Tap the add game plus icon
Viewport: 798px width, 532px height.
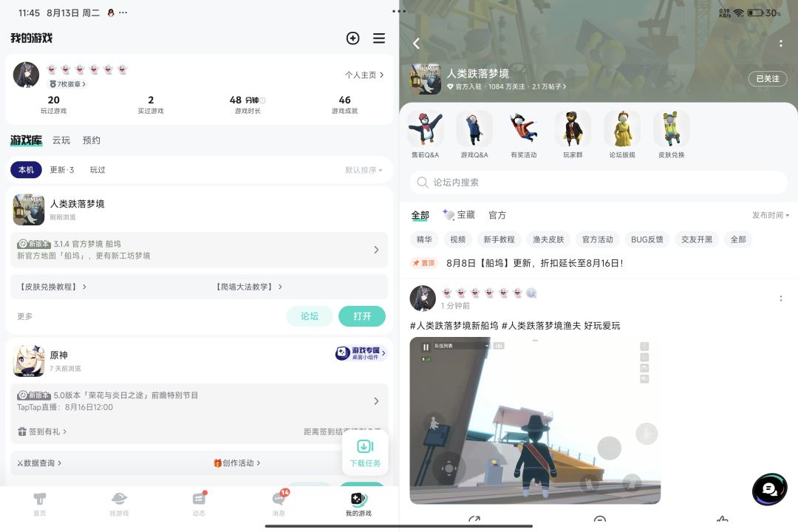pyautogui.click(x=352, y=38)
